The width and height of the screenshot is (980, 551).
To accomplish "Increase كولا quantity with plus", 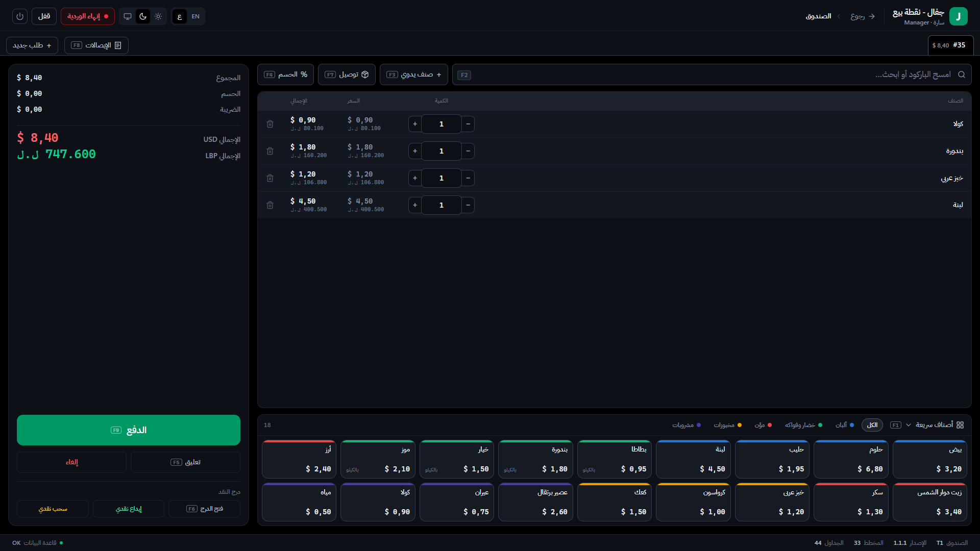I will [415, 124].
